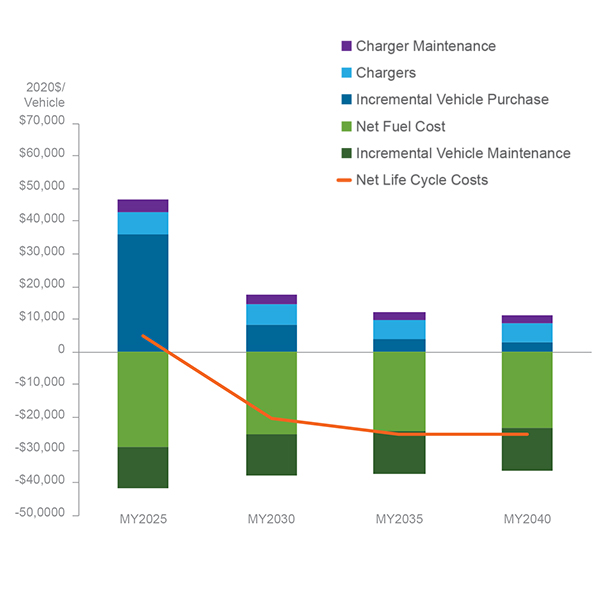Click the MY2040 x-axis label
The image size is (600, 600).
pyautogui.click(x=527, y=520)
